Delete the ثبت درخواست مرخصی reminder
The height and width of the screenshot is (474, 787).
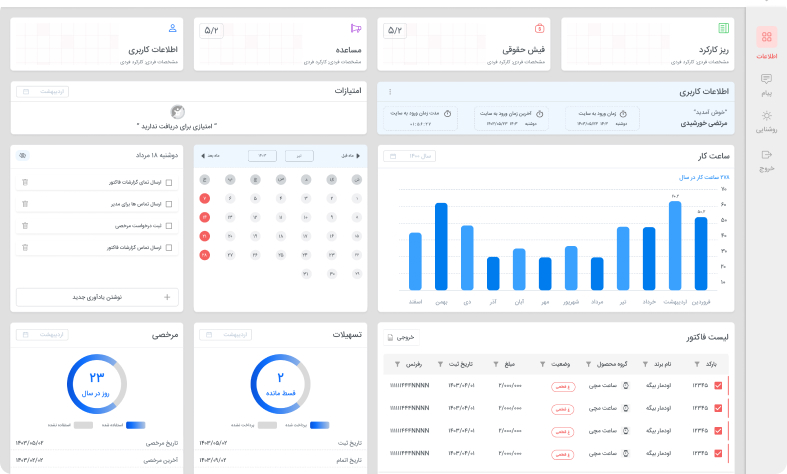(25, 226)
